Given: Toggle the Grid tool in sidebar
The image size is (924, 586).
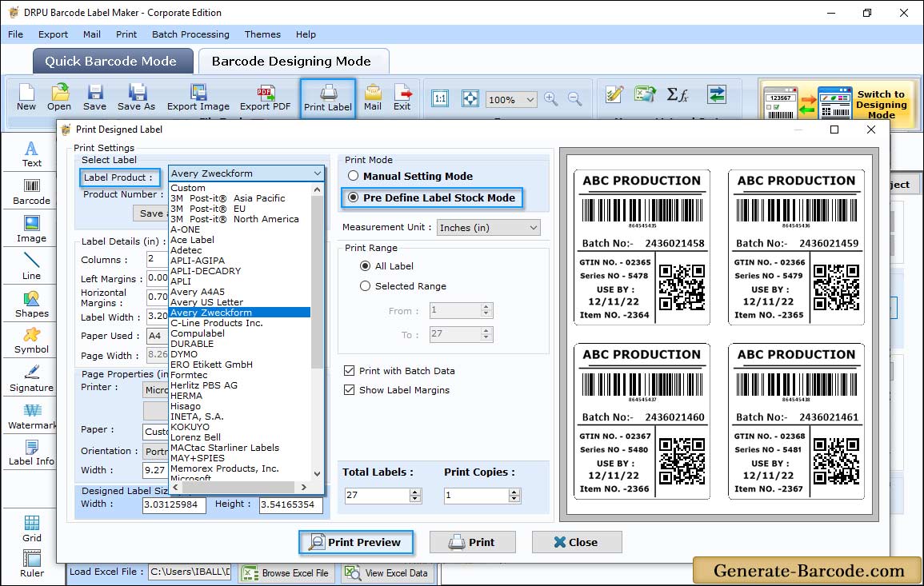Looking at the screenshot, I should point(31,529).
